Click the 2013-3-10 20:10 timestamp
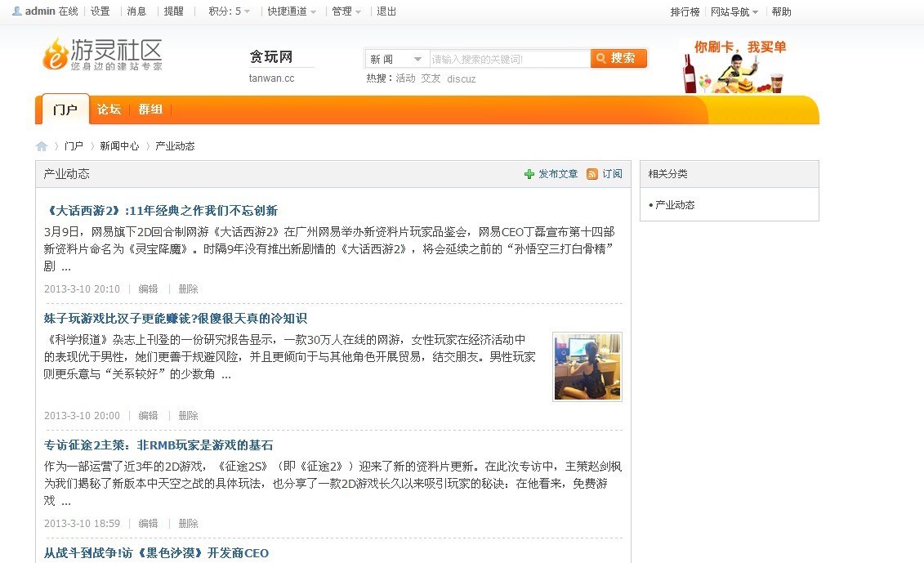 tap(82, 289)
